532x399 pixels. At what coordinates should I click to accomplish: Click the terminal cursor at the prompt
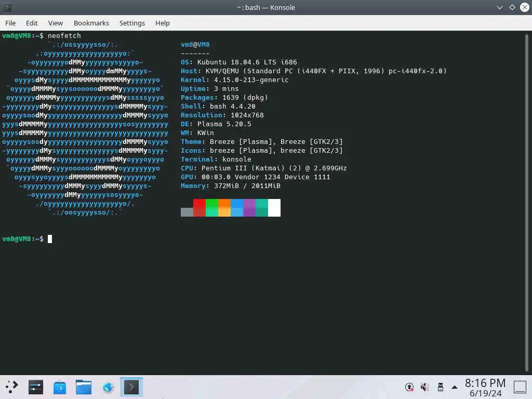(50, 239)
